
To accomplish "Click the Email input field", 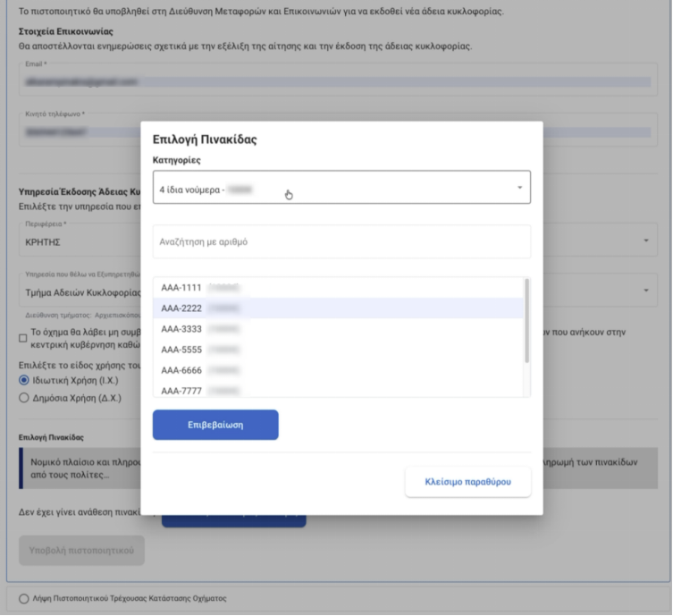I will click(x=338, y=80).
